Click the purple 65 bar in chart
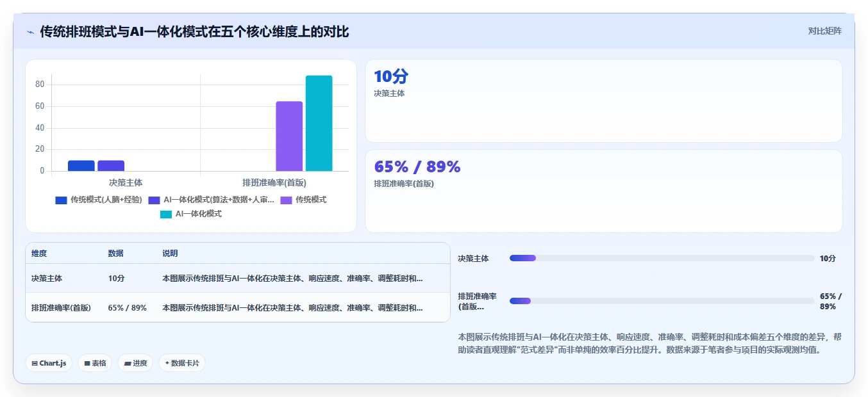The width and height of the screenshot is (868, 397). pyautogui.click(x=289, y=136)
